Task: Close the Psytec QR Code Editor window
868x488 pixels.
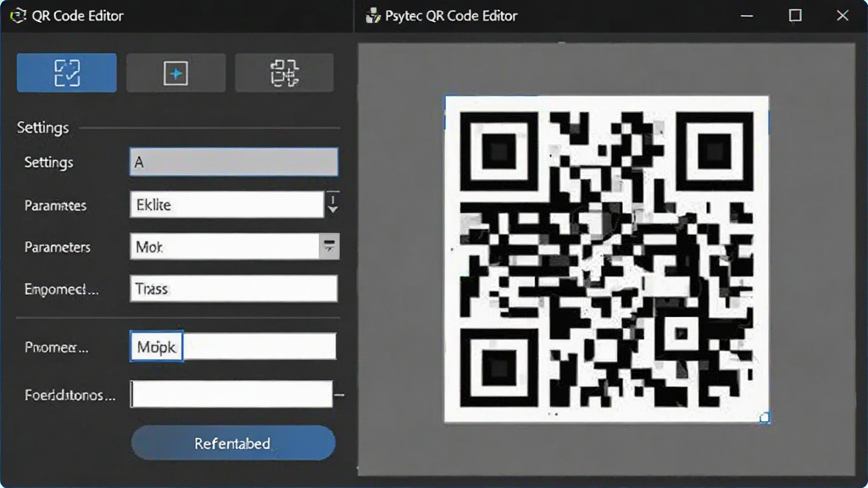Action: click(x=843, y=15)
